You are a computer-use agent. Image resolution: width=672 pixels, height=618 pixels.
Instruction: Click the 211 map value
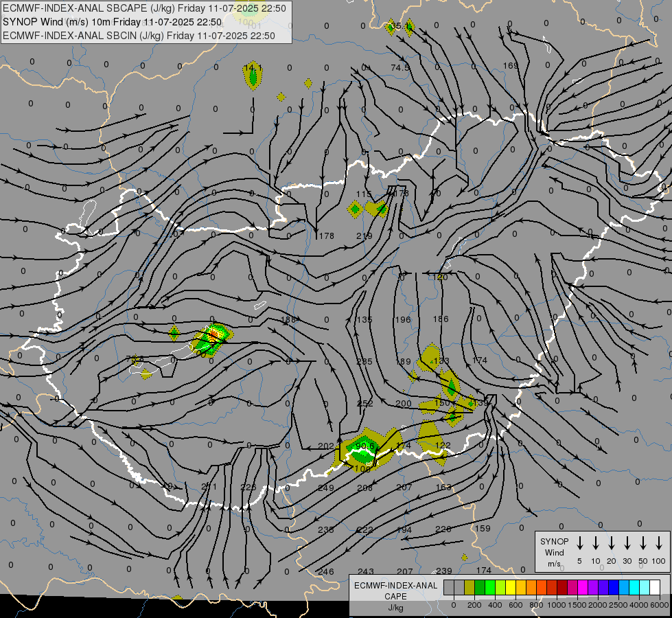point(209,487)
